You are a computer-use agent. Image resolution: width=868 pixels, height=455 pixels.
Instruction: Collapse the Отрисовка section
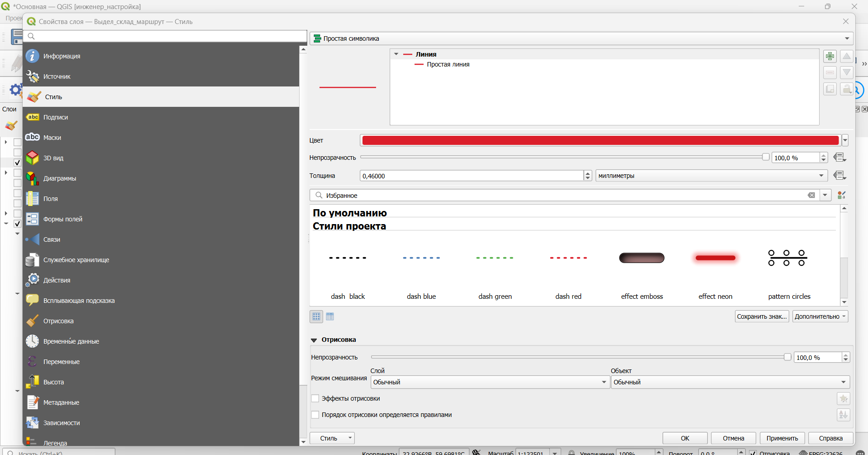[x=314, y=340]
